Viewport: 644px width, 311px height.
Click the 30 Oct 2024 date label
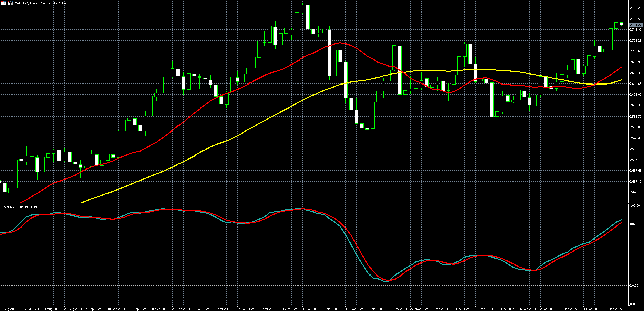[x=311, y=309]
